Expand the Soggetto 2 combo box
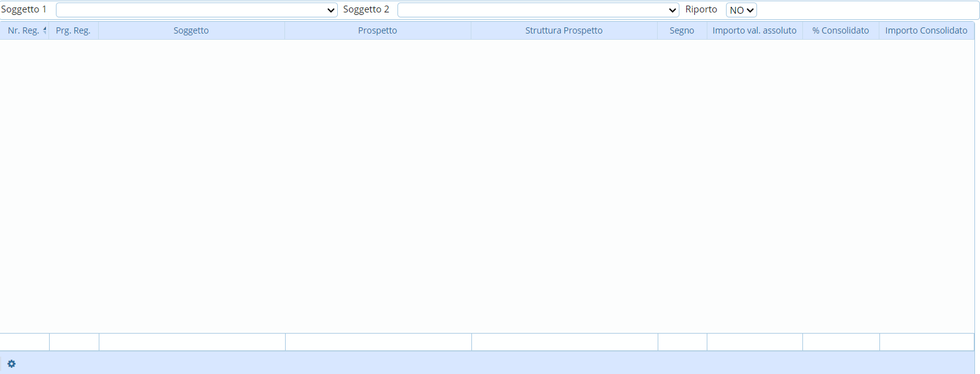This screenshot has height=374, width=980. [538, 10]
